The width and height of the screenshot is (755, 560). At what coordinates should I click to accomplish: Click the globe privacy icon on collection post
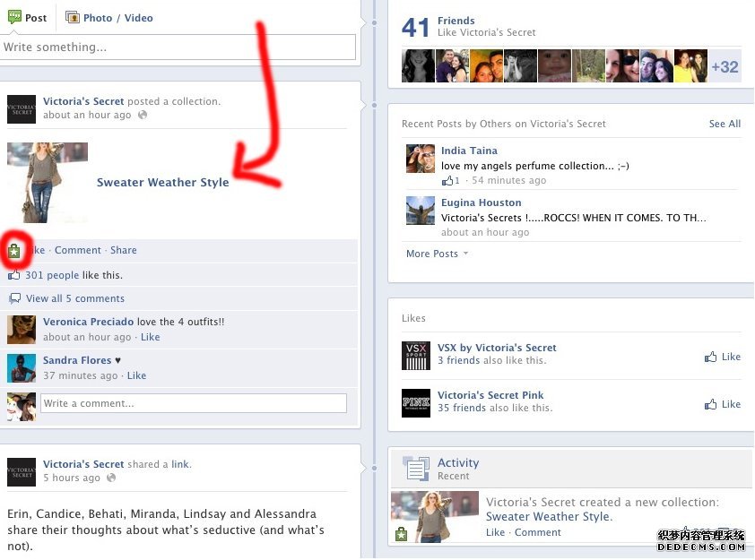pos(143,115)
